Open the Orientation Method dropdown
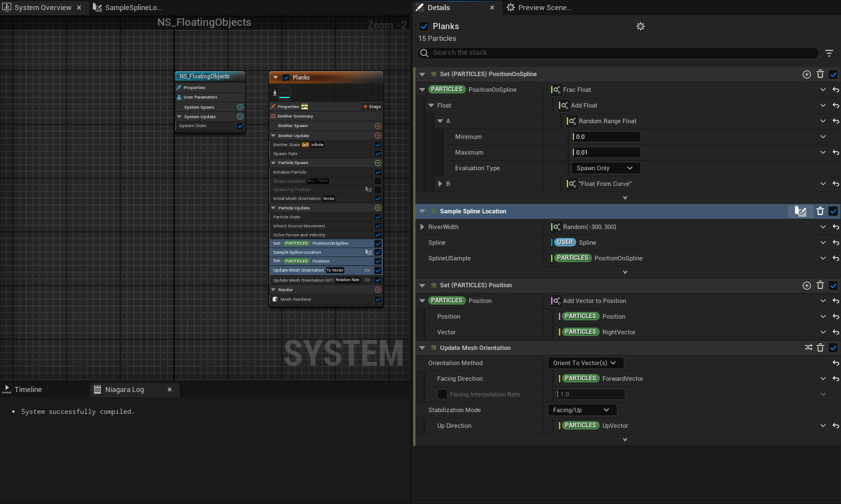 point(585,363)
